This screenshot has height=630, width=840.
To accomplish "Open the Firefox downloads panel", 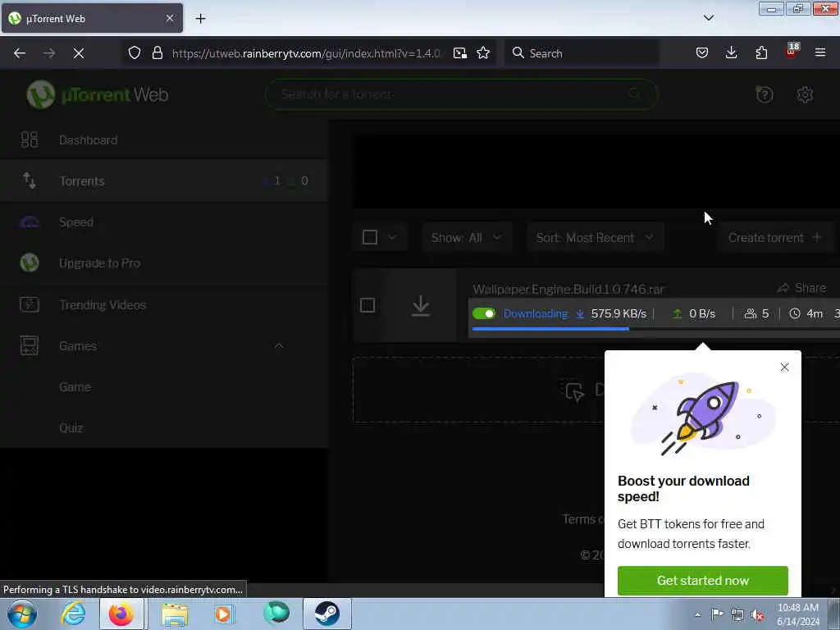I will point(731,52).
